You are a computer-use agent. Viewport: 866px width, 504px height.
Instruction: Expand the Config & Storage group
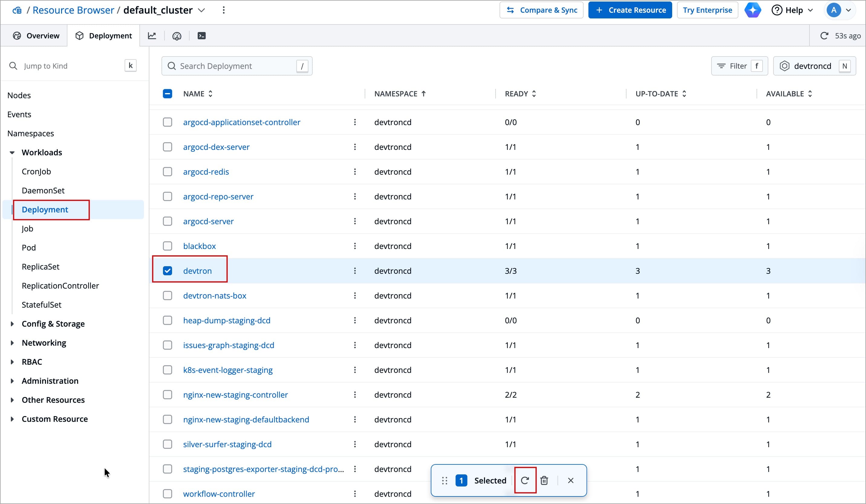[x=12, y=324]
